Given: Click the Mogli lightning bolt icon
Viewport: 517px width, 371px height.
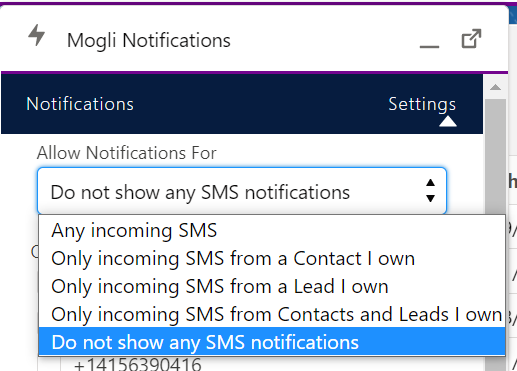Looking at the screenshot, I should 36,35.
